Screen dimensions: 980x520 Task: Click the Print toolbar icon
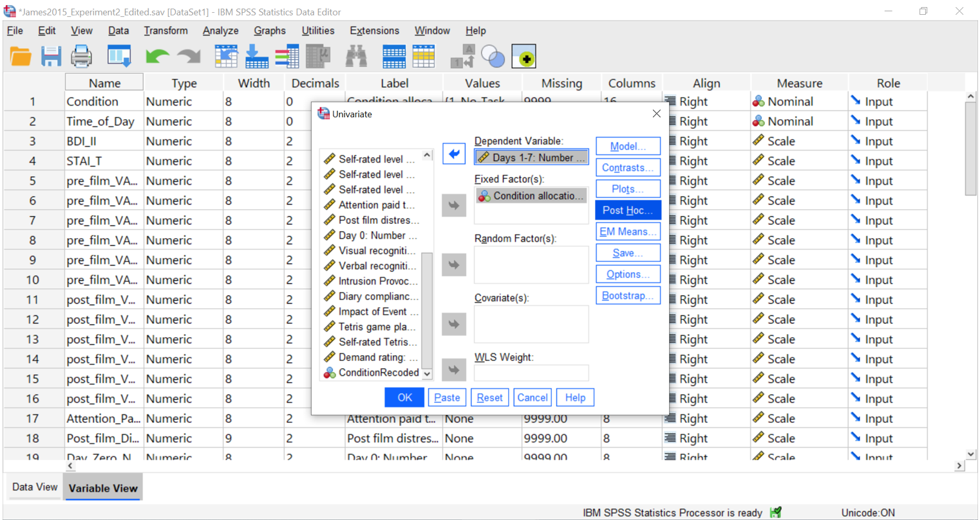(x=81, y=57)
